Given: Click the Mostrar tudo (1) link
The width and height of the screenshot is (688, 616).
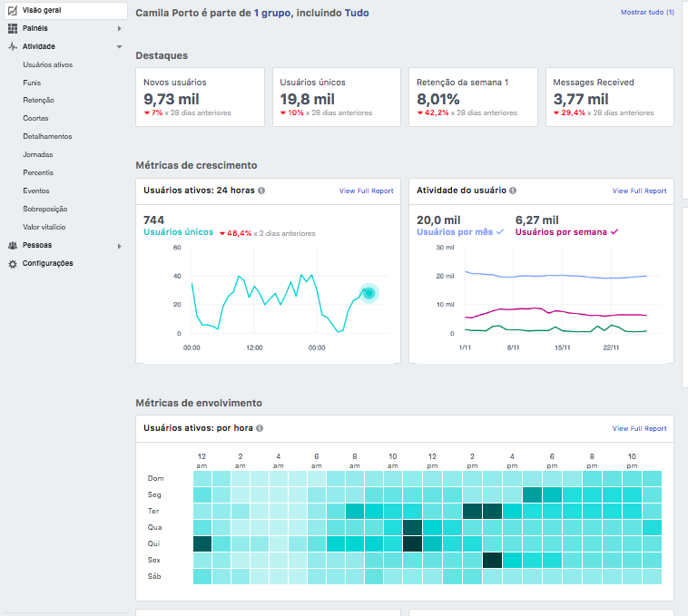Looking at the screenshot, I should 647,13.
